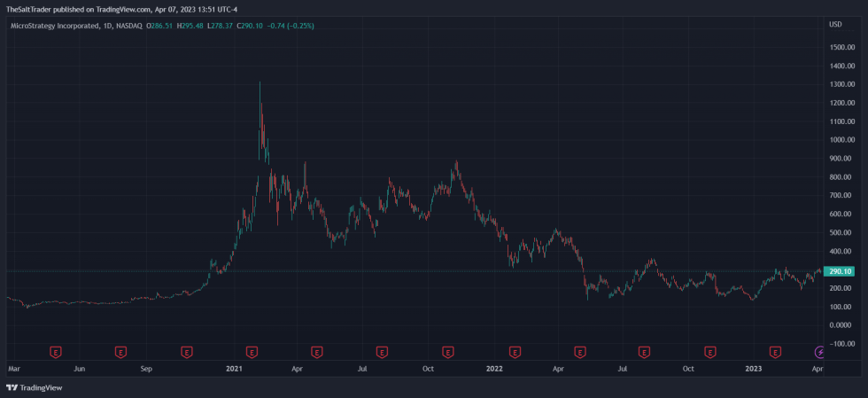The width and height of the screenshot is (868, 398).
Task: Open TheSaltTrader published on TradingView.com header
Action: (x=121, y=8)
